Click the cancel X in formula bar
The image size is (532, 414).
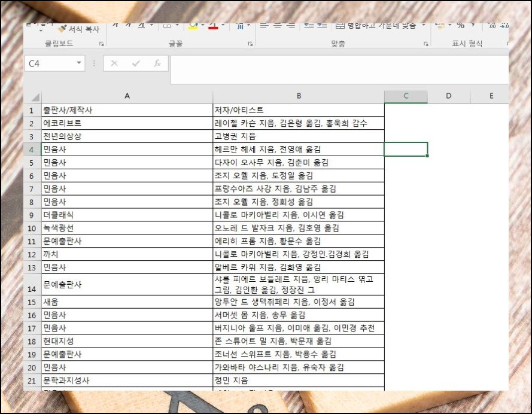(x=114, y=63)
